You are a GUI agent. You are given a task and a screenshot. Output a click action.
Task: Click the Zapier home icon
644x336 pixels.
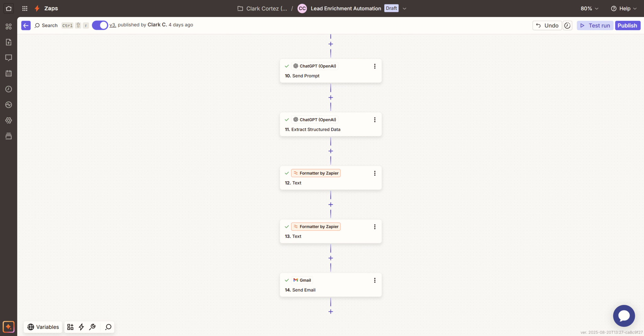point(8,8)
